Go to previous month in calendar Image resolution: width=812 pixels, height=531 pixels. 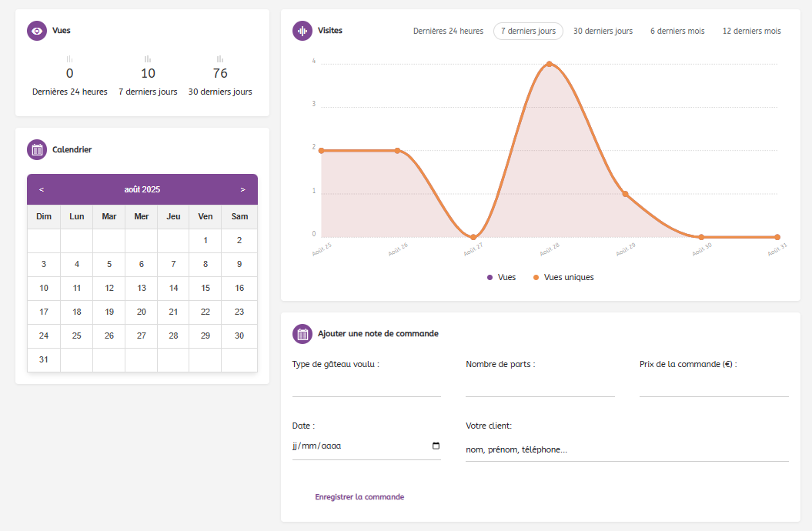42,189
